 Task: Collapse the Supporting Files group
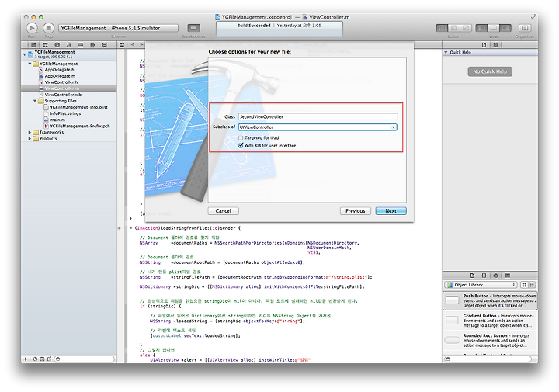tap(35, 101)
